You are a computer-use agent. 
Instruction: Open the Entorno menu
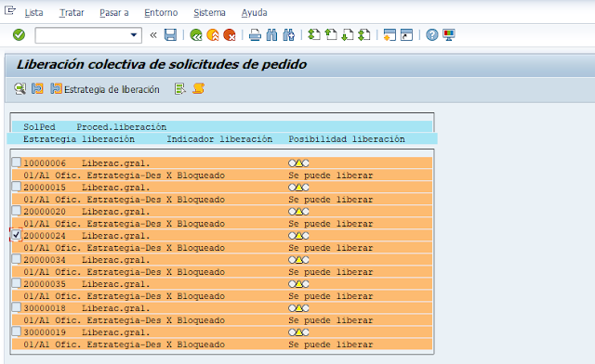tap(161, 12)
